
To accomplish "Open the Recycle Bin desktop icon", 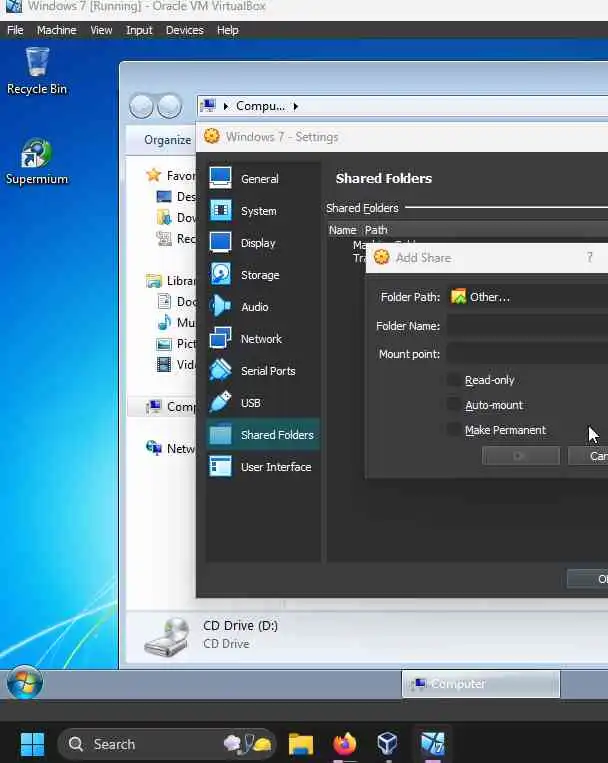I will pyautogui.click(x=37, y=71).
